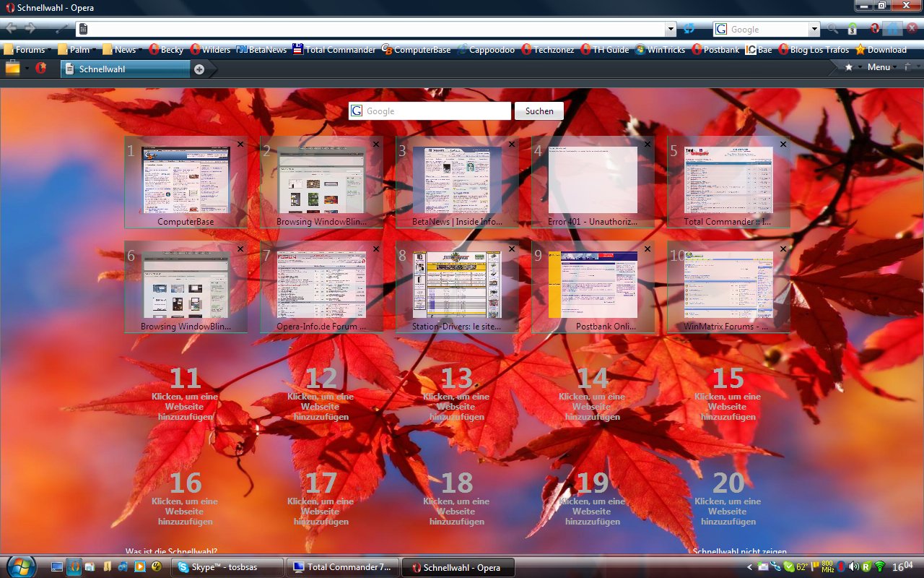924x578 pixels.
Task: Open a new tab with plus button
Action: pos(199,69)
